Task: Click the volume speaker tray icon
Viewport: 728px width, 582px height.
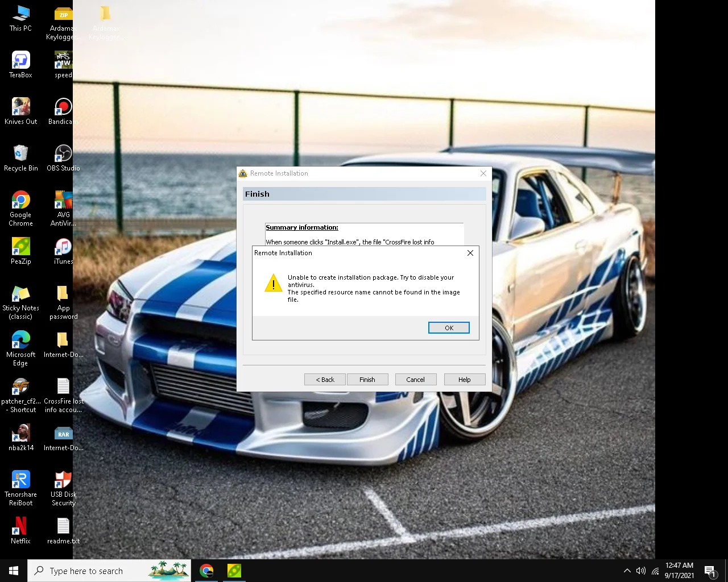Action: pyautogui.click(x=641, y=571)
